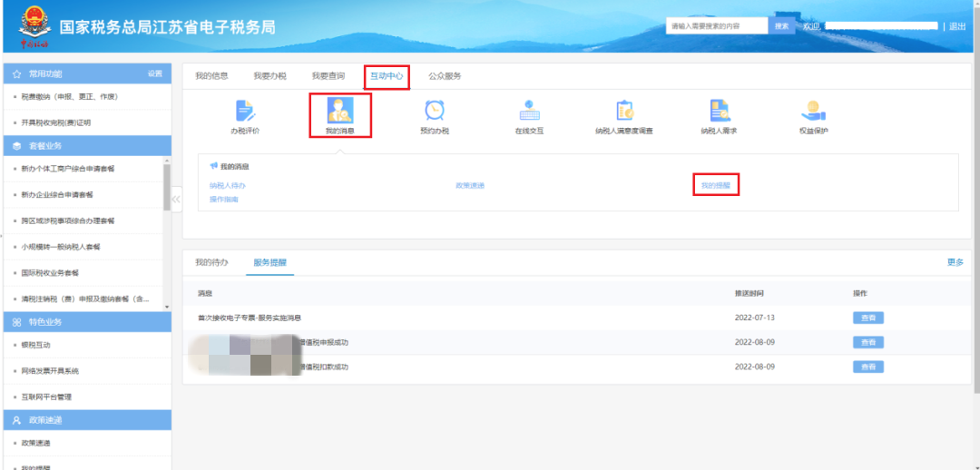Open the 在线交互 icon
Screen dimensions: 980x470
pos(529,111)
